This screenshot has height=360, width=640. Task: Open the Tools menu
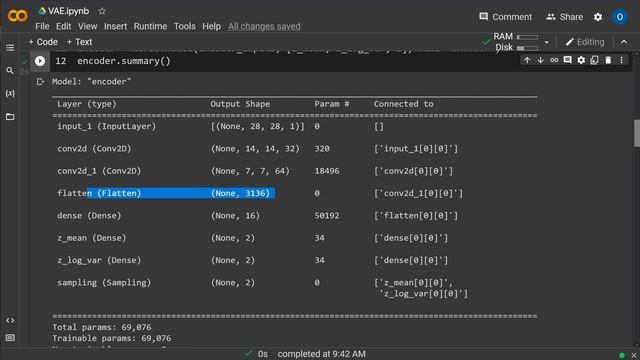[184, 27]
